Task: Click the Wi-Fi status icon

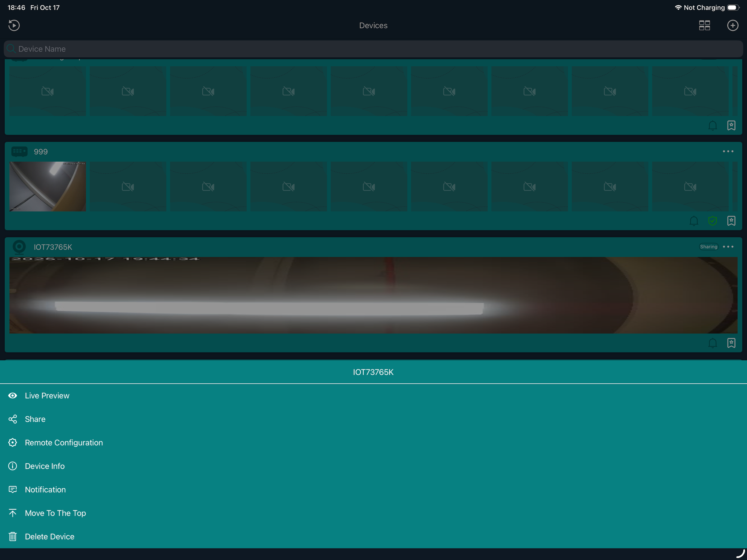Action: [678, 7]
